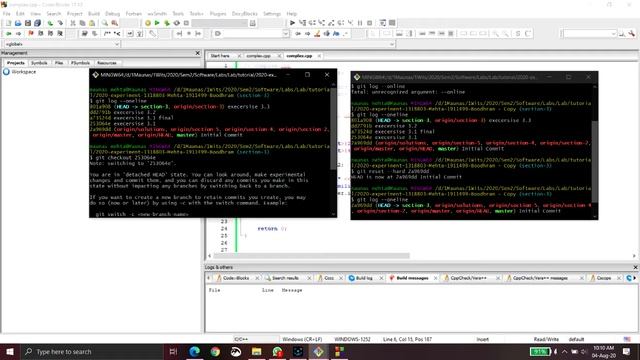
Task: Close the Build messages tab
Action: tap(436, 278)
